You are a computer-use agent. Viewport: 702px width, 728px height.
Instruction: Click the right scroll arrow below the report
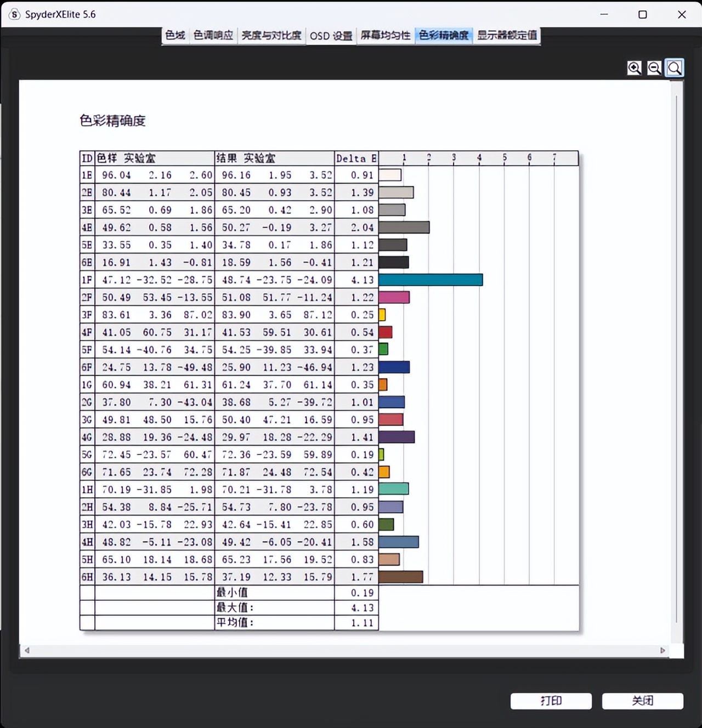662,651
